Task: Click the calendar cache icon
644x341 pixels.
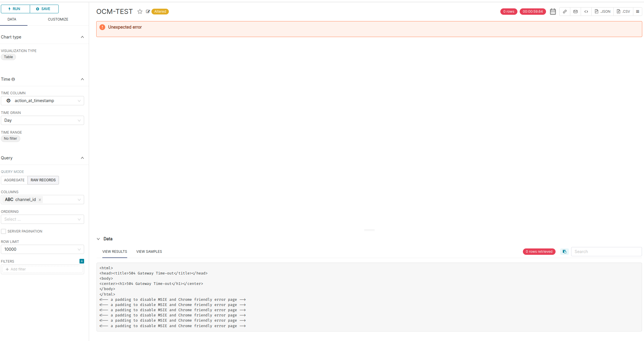Action: (553, 12)
